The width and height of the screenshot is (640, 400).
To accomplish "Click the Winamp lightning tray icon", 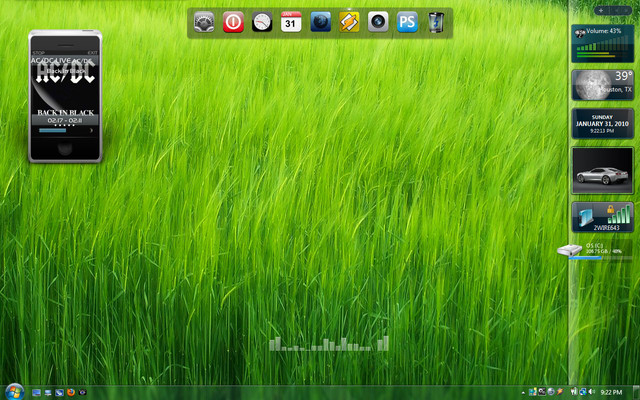I will 560,392.
